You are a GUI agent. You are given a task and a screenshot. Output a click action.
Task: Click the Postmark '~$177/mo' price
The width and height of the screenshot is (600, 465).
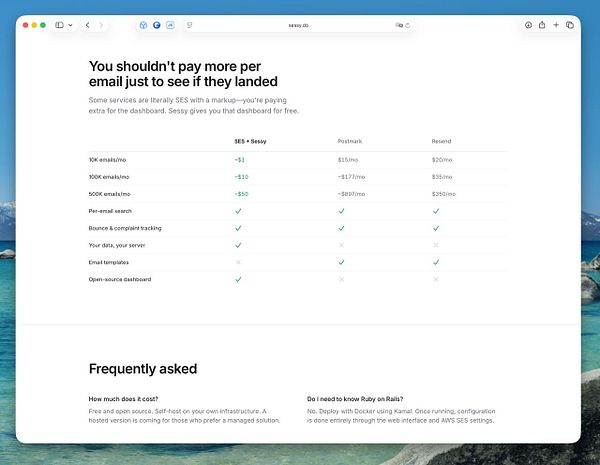[351, 177]
